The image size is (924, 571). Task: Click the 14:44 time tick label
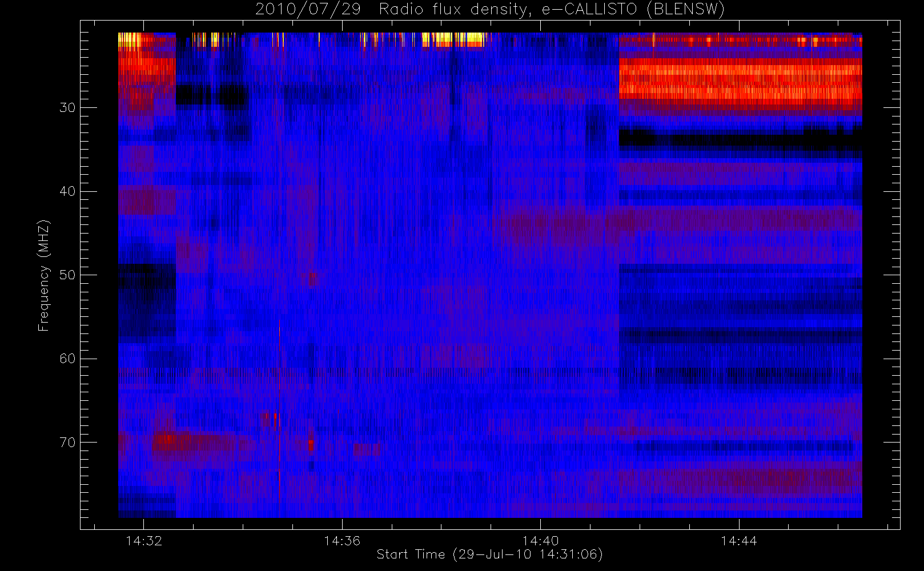click(739, 541)
